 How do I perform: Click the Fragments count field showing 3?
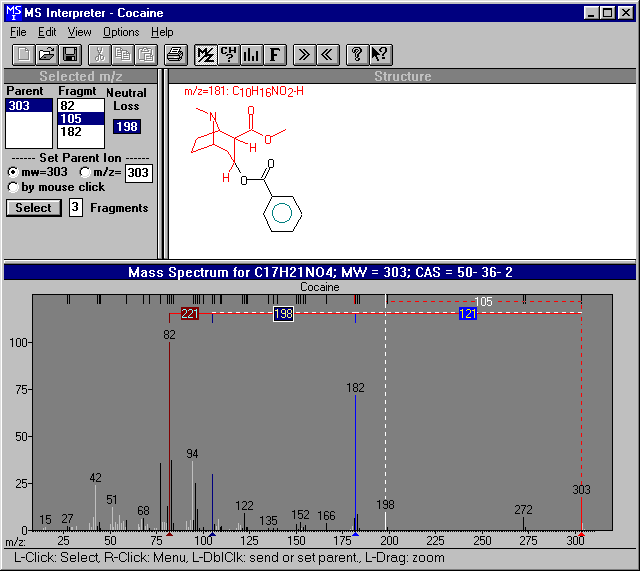point(76,207)
